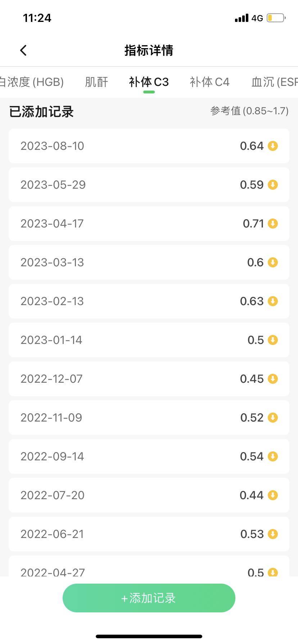This screenshot has width=298, height=644.
Task: Open the 浓度 (HGB) tab
Action: coord(32,82)
